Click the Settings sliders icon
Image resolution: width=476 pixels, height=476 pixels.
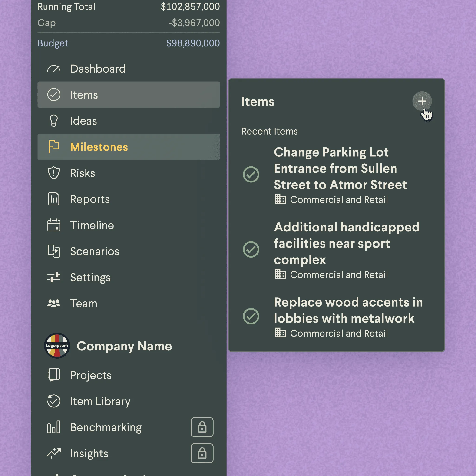point(54,278)
